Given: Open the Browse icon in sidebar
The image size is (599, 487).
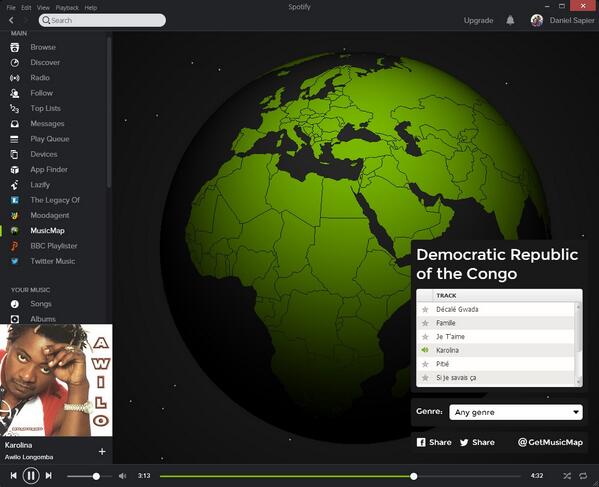Looking at the screenshot, I should 15,47.
